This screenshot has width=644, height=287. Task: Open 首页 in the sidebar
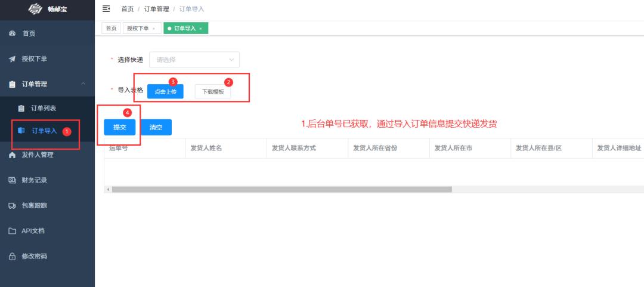pos(47,33)
